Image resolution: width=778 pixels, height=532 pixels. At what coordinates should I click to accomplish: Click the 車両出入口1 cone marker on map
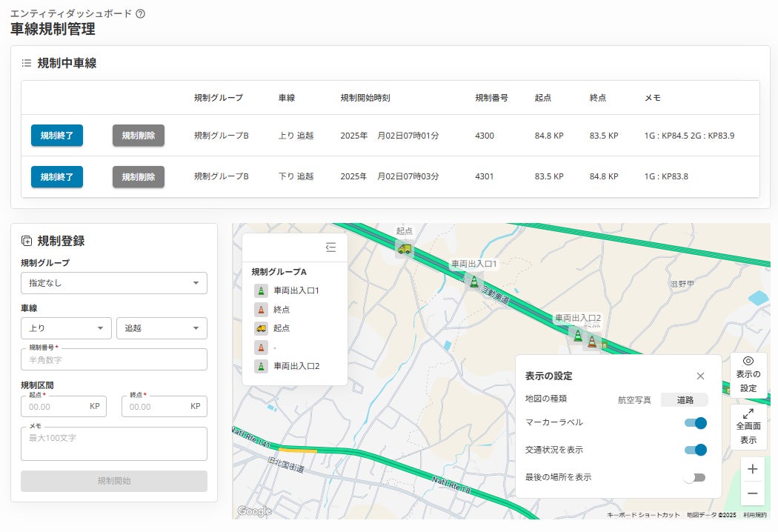474,282
